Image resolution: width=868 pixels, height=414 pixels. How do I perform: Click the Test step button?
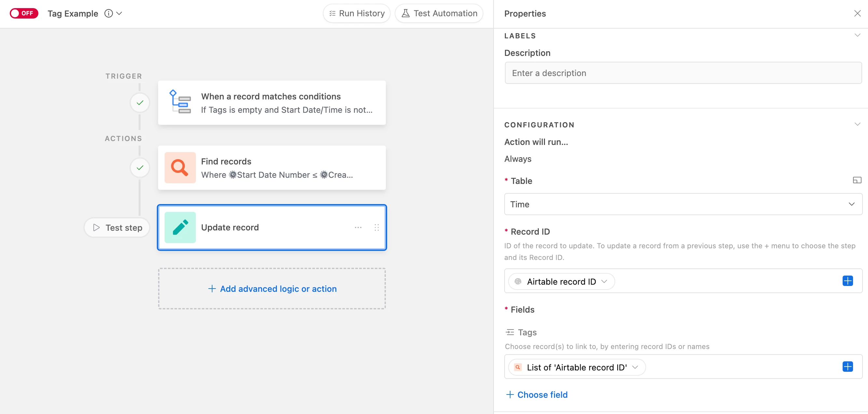[117, 227]
